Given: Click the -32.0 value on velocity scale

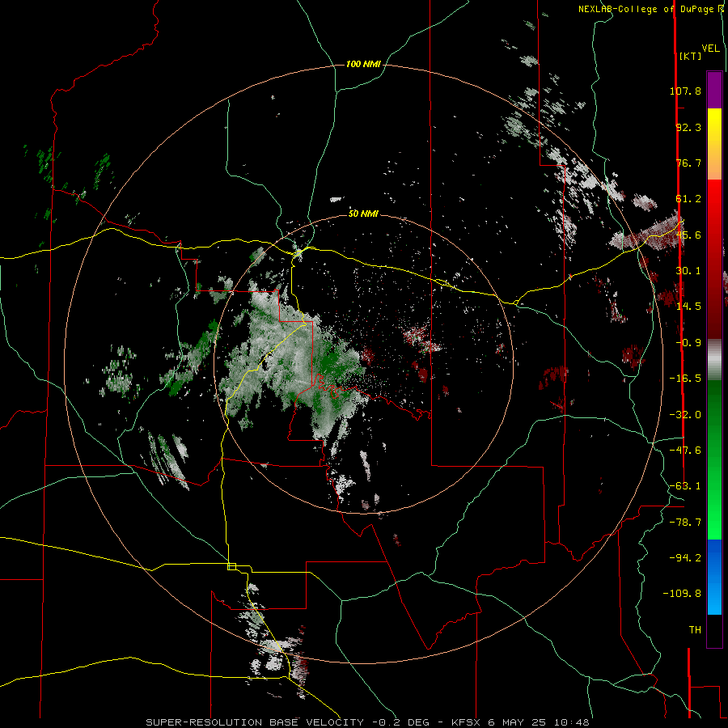Looking at the screenshot, I should tap(685, 415).
